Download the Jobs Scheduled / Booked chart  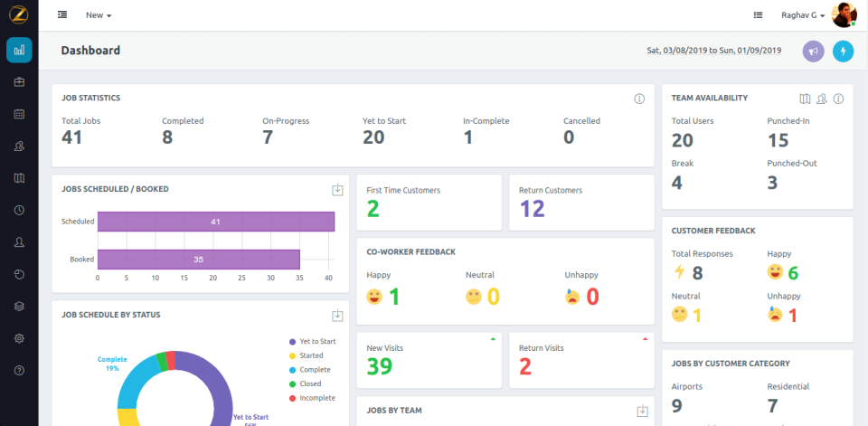click(337, 190)
